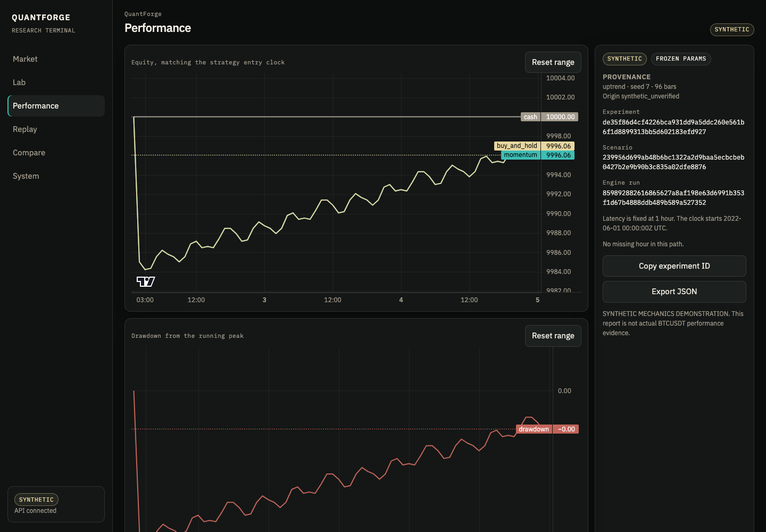Click the SYNTHETIC badge above API connected
Screen dimensions: 766x532
coord(36,500)
